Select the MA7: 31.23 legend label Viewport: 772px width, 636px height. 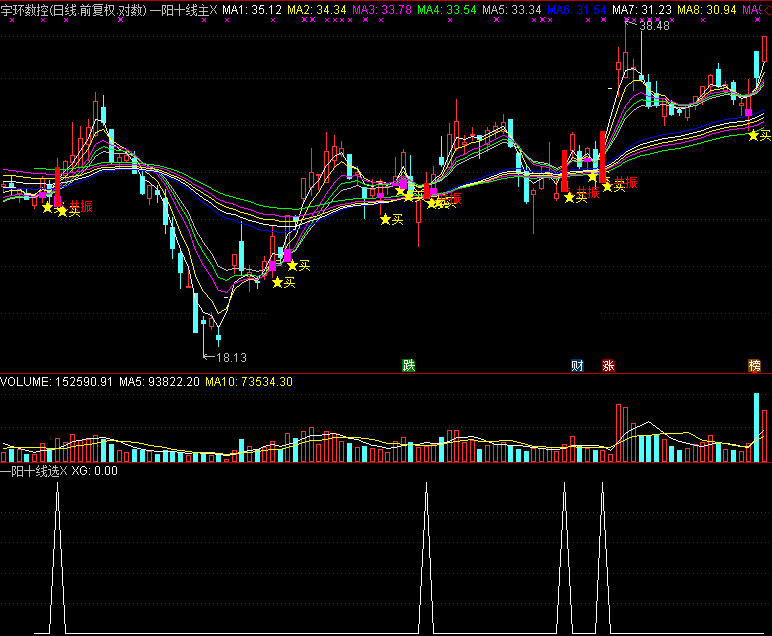[x=642, y=9]
